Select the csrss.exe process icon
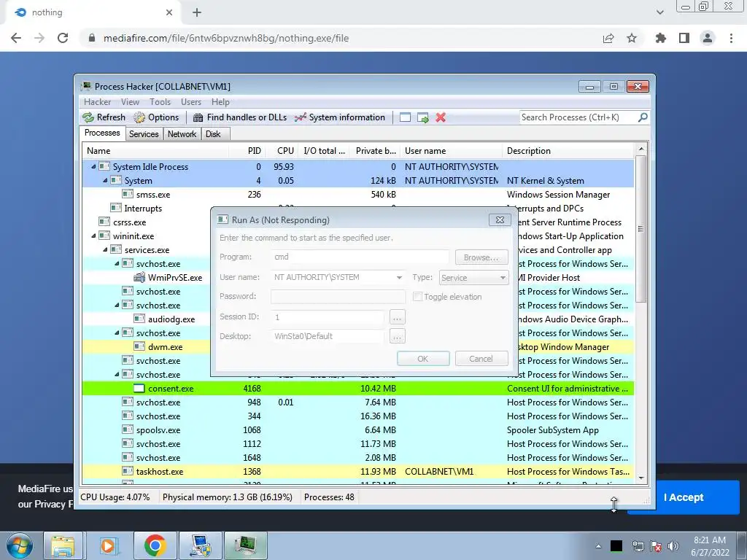The height and width of the screenshot is (560, 747). click(x=104, y=222)
